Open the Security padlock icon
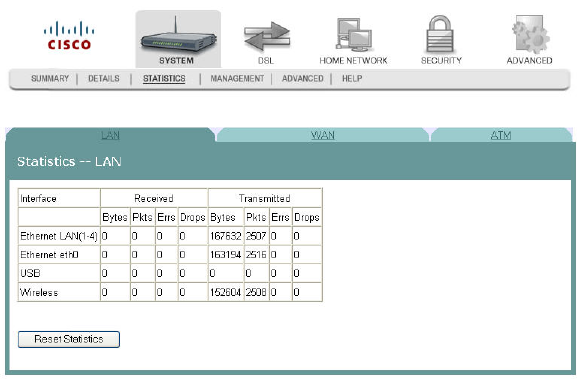This screenshot has width=580, height=379. tap(440, 34)
